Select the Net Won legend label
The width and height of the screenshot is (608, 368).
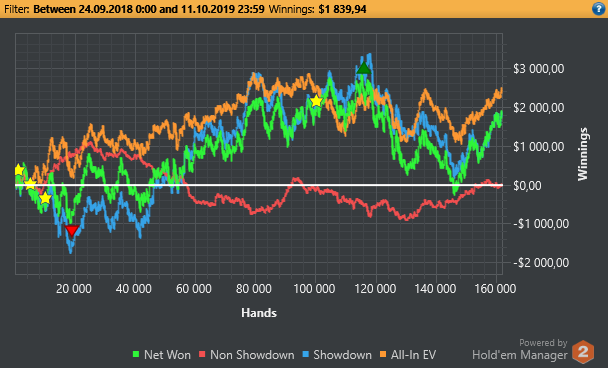pyautogui.click(x=167, y=355)
